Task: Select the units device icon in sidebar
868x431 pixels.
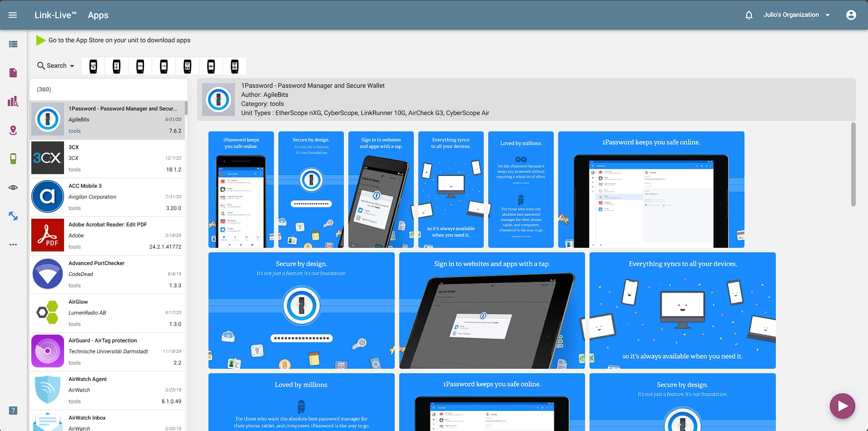Action: coord(13,158)
